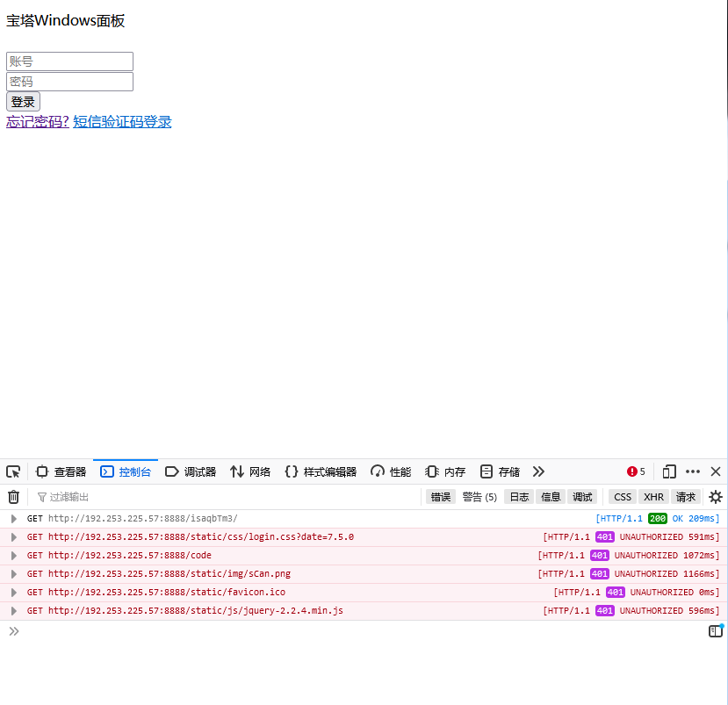Click the jquery-2.2.4.min.js request URL
This screenshot has height=705, width=728.
click(196, 611)
